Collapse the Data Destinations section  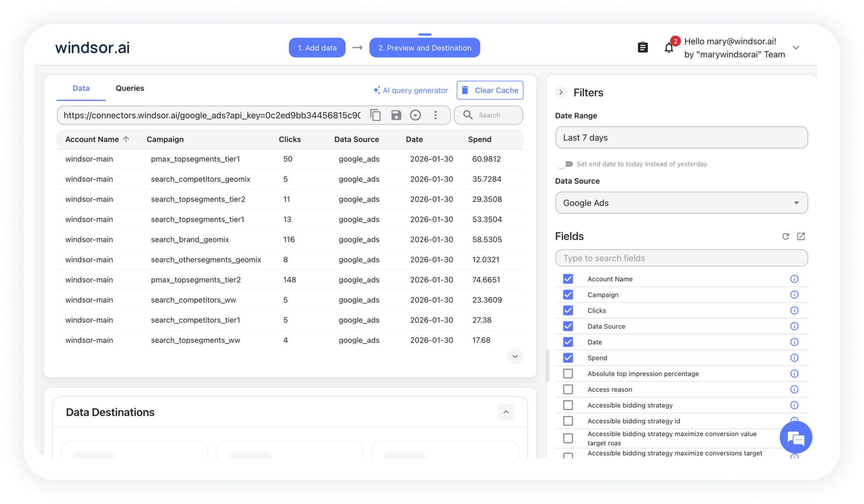[x=506, y=412]
